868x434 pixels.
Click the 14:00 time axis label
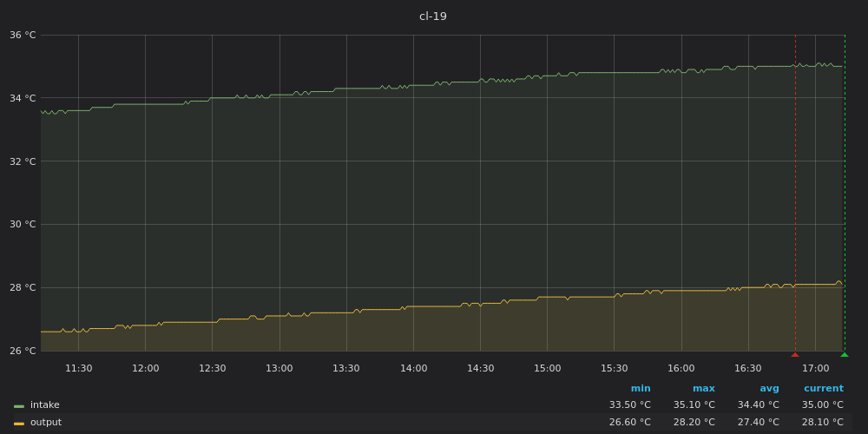(x=413, y=369)
